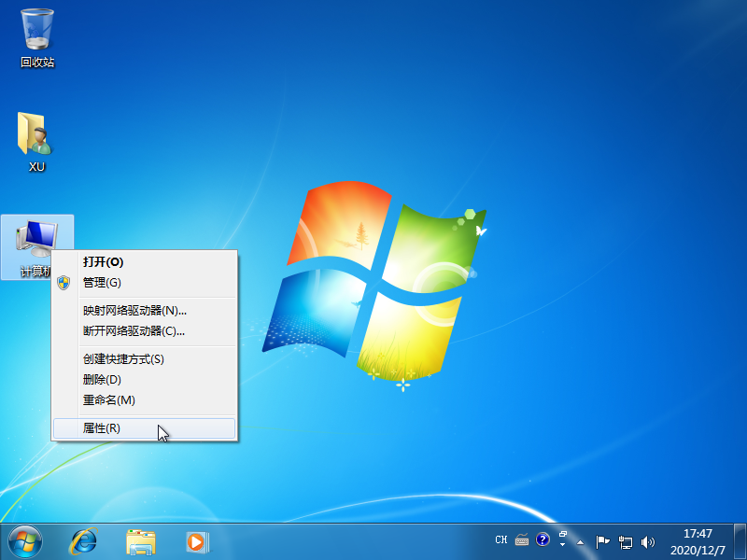Image resolution: width=747 pixels, height=560 pixels.
Task: Click the soft keyboard tray icon
Action: 521,539
